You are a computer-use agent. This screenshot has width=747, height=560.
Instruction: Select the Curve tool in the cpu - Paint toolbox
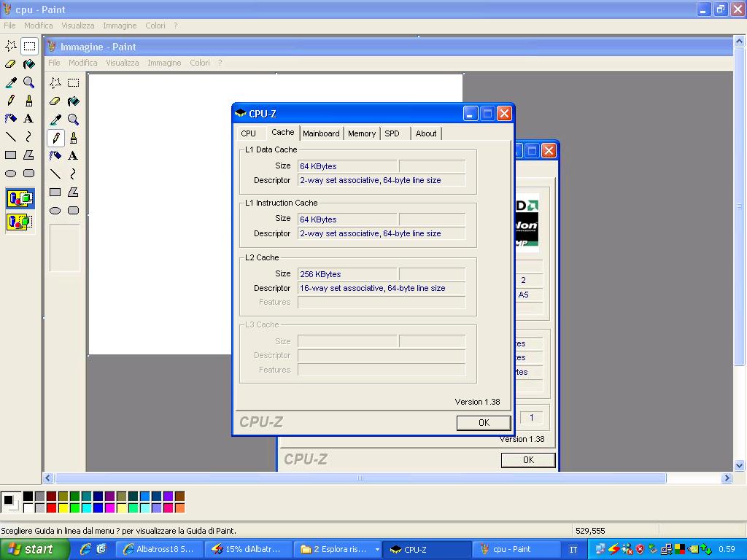pyautogui.click(x=29, y=137)
